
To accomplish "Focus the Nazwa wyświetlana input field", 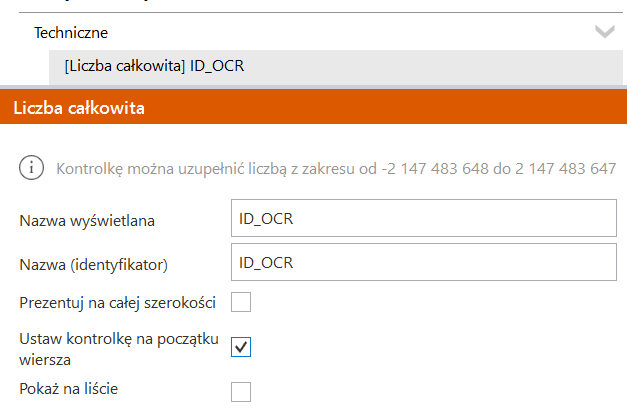I will pos(424,218).
